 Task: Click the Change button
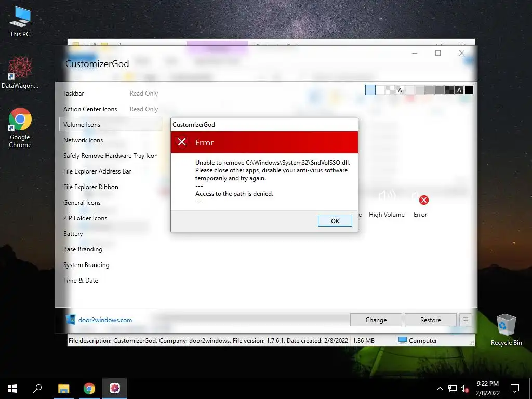[x=376, y=320]
